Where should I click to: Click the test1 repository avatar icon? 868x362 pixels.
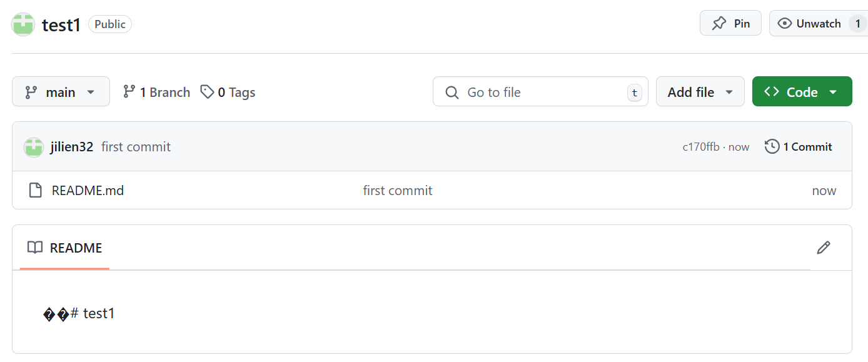[x=23, y=24]
